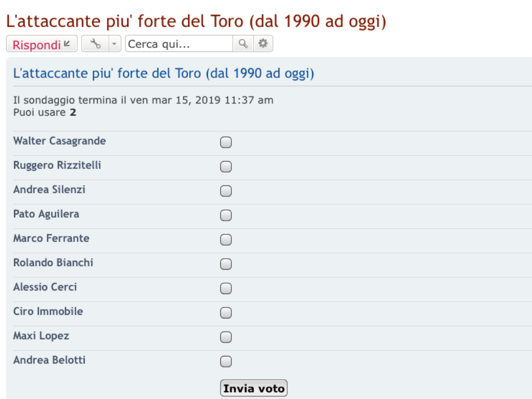The image size is (532, 399).
Task: Click the magnifier search icon
Action: (243, 44)
